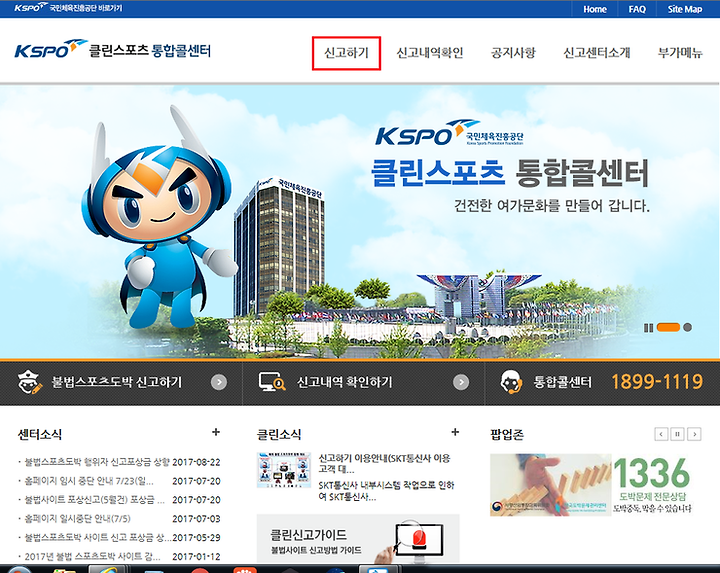
Task: Open 홈페이지 임시 중단 안내 7/23 notice
Action: [89, 481]
